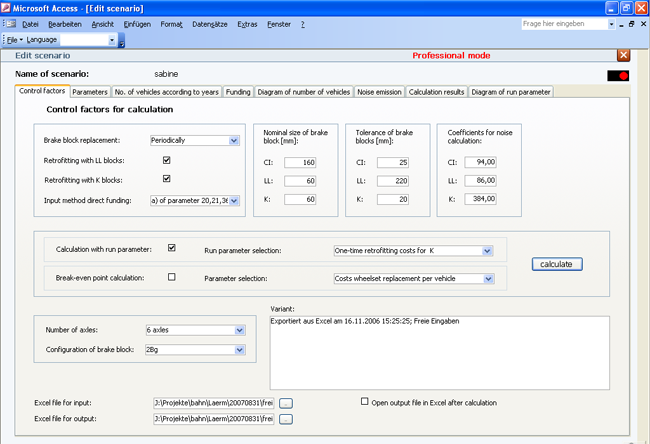Open Configuration of brake block dropdown
This screenshot has width=650, height=444.
pos(240,350)
